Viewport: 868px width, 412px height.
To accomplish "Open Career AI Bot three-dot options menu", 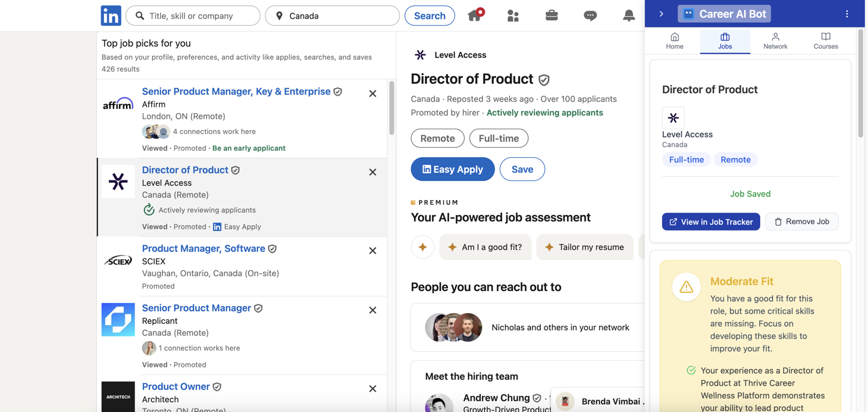I will coord(847,14).
